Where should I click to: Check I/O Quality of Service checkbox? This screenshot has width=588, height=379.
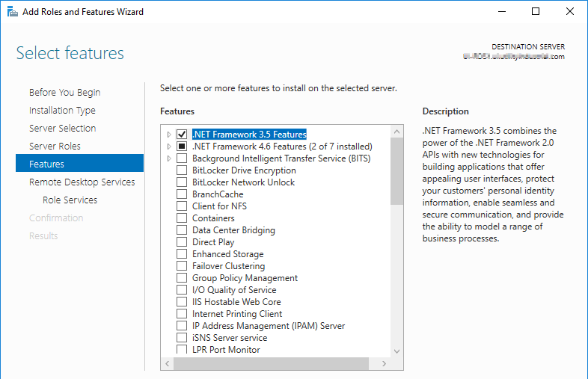coord(182,290)
